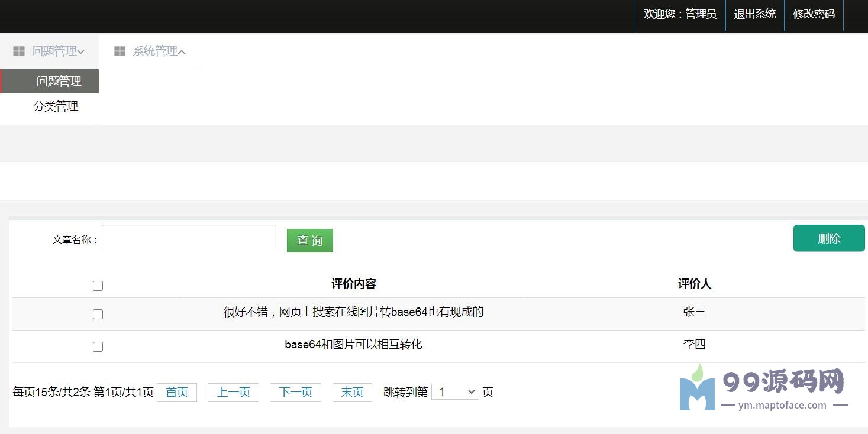Click the 删除 delete button
Image resolution: width=868 pixels, height=434 pixels.
(x=829, y=238)
